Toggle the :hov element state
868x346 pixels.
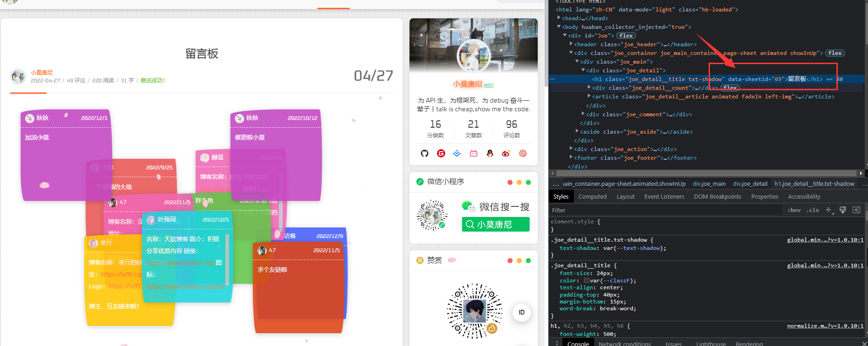[x=794, y=210]
